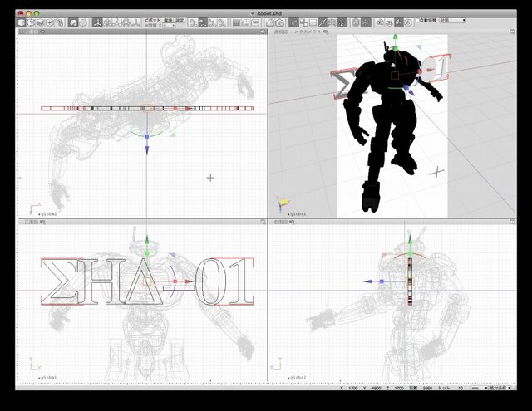Click the title bar disclosure triangle beside Robot.shd
This screenshot has width=532, height=411.
click(252, 13)
